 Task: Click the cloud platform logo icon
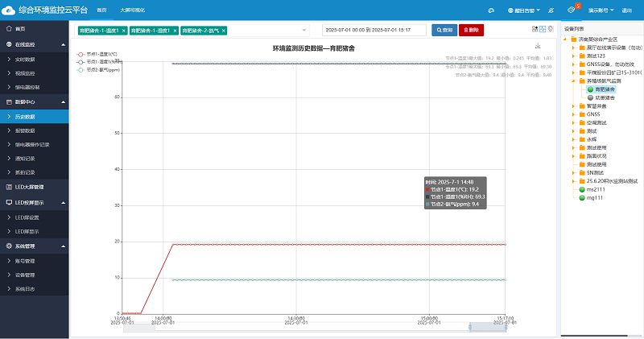pos(10,10)
